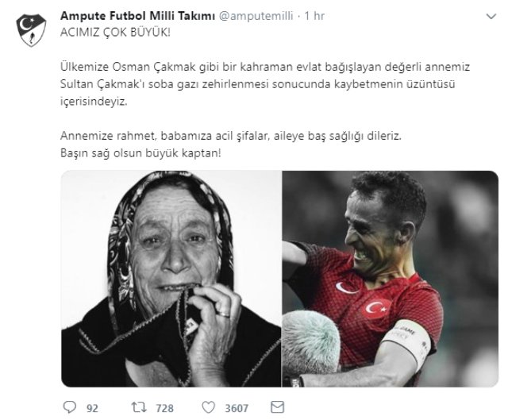Click the reply speech bubble icon
Viewport: 508px width, 420px height.
(69, 407)
